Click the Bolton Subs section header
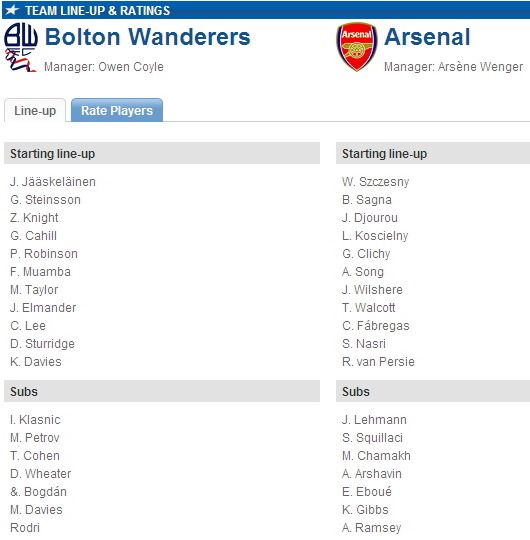This screenshot has height=540, width=530. tap(162, 391)
